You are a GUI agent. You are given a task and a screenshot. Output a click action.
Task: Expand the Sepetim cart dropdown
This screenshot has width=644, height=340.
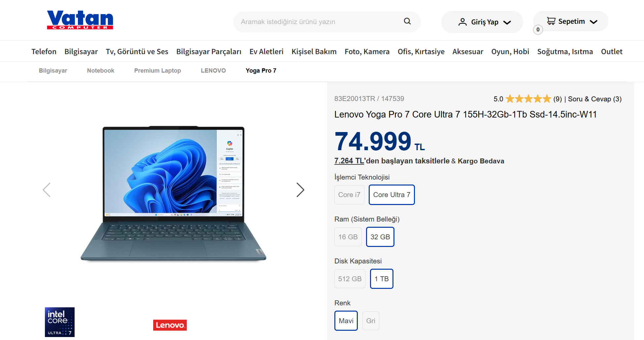click(x=593, y=22)
